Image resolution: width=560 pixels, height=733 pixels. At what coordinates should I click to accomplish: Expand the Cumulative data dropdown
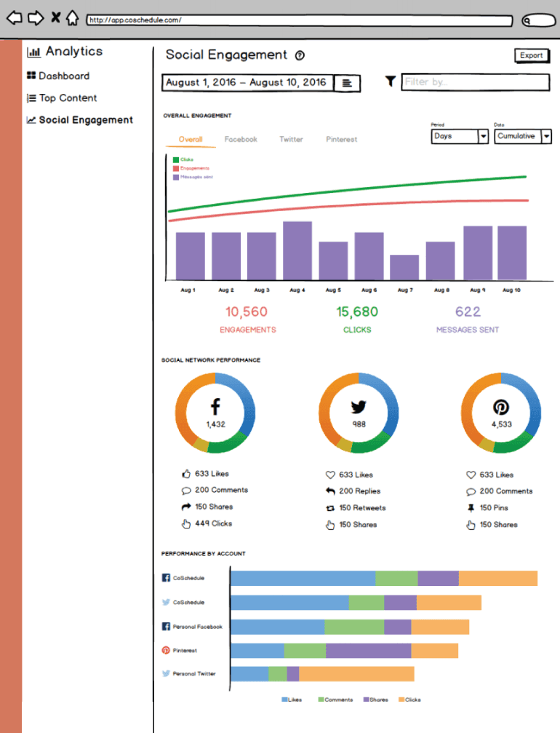(546, 136)
